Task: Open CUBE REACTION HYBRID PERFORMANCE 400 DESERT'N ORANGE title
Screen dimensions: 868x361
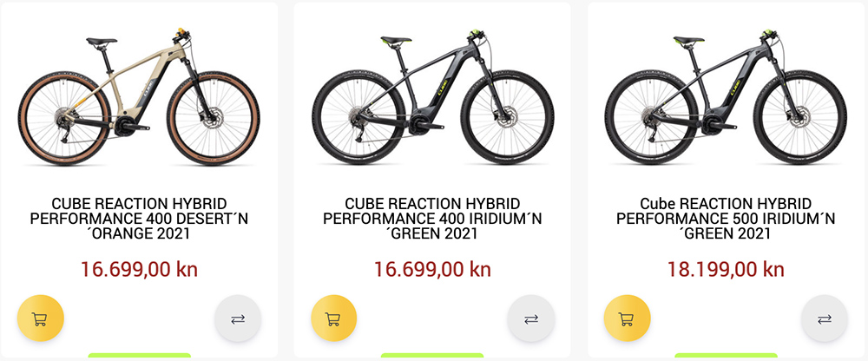Action: pyautogui.click(x=139, y=219)
